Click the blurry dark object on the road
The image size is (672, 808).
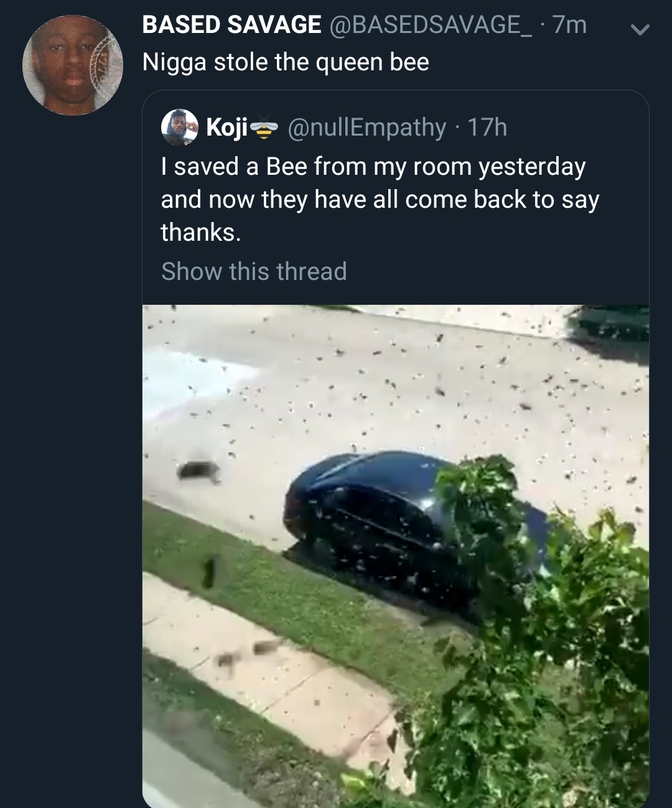click(199, 470)
